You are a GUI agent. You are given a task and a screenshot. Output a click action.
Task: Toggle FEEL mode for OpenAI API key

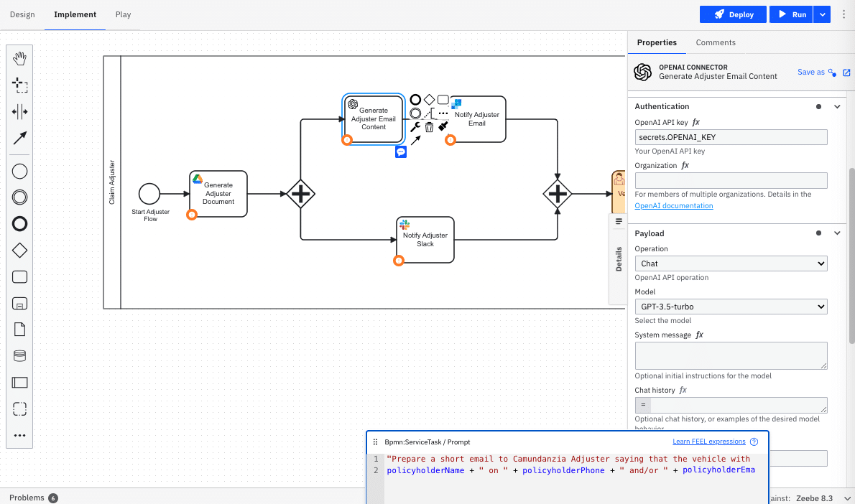coord(695,123)
